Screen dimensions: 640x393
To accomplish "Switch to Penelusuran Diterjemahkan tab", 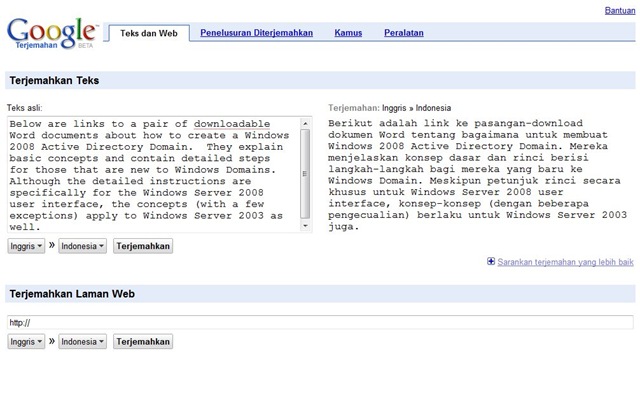I will pyautogui.click(x=256, y=33).
